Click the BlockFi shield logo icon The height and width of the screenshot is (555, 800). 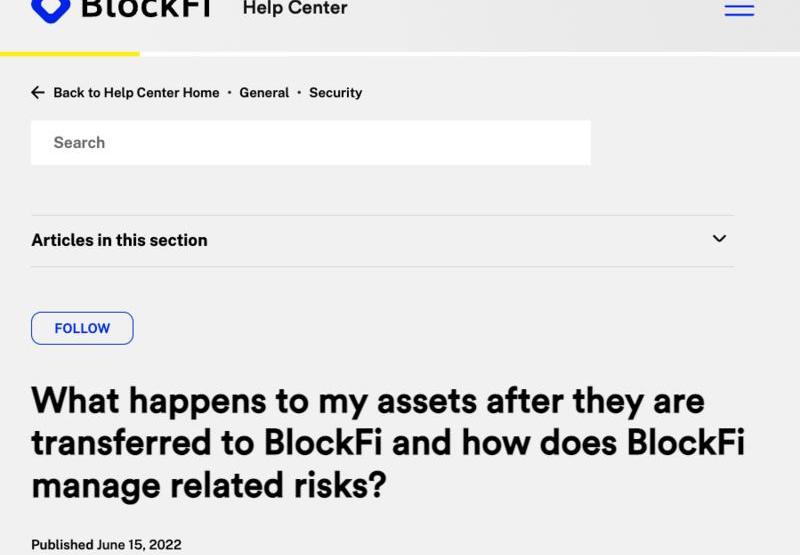(x=51, y=11)
